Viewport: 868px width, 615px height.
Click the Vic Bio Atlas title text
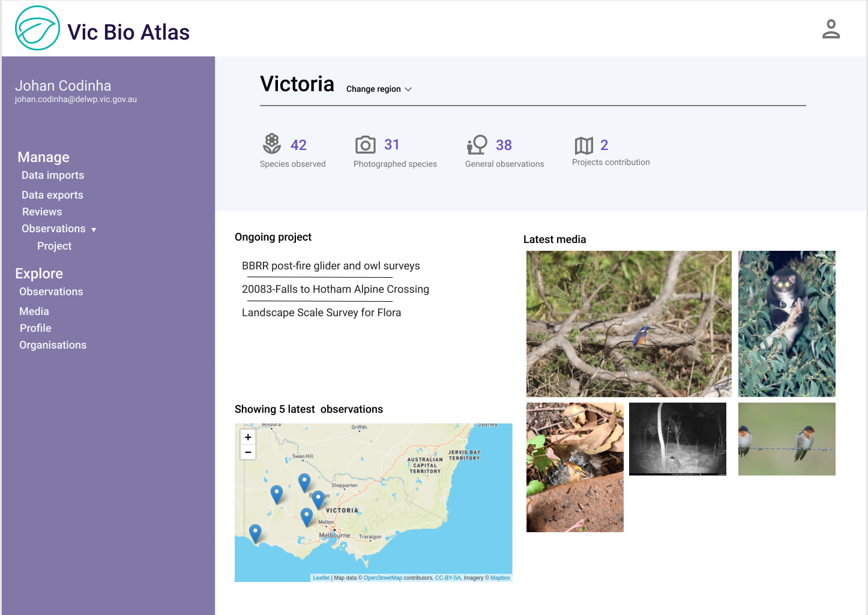tap(128, 32)
